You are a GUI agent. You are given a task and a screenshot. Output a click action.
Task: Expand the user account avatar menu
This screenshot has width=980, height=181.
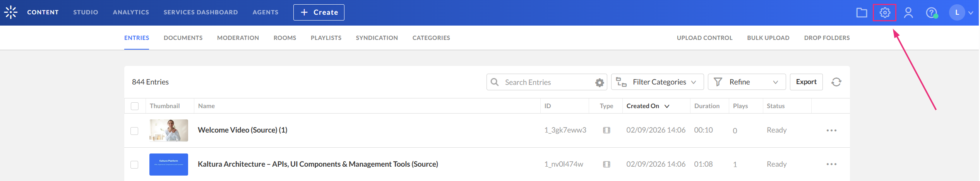[x=961, y=13]
